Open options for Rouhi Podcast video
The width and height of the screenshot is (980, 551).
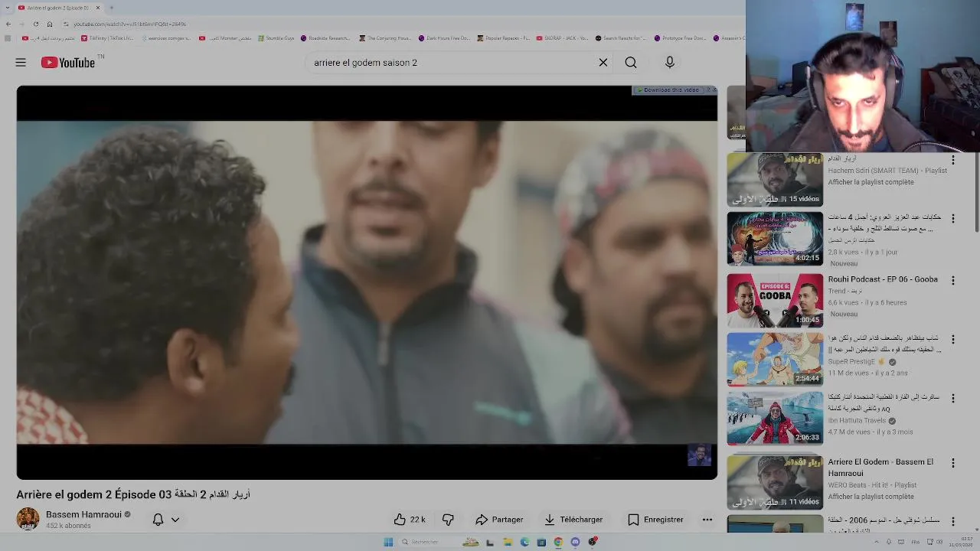pos(953,281)
